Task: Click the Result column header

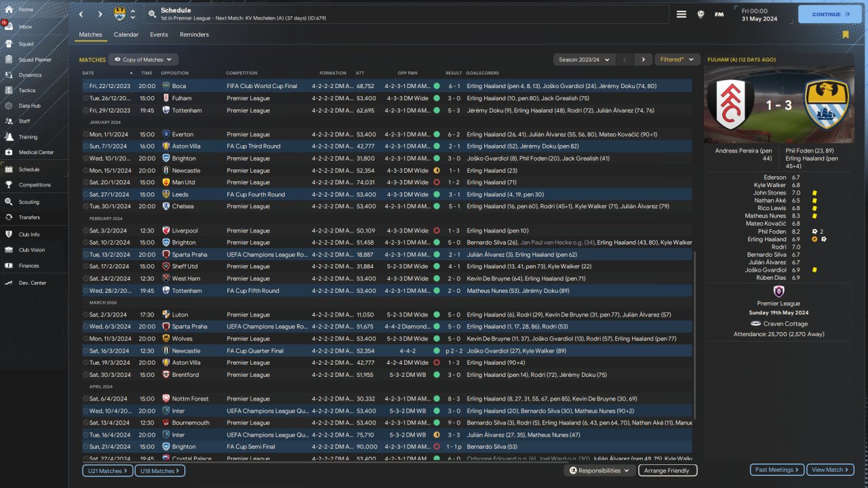Action: 453,73
